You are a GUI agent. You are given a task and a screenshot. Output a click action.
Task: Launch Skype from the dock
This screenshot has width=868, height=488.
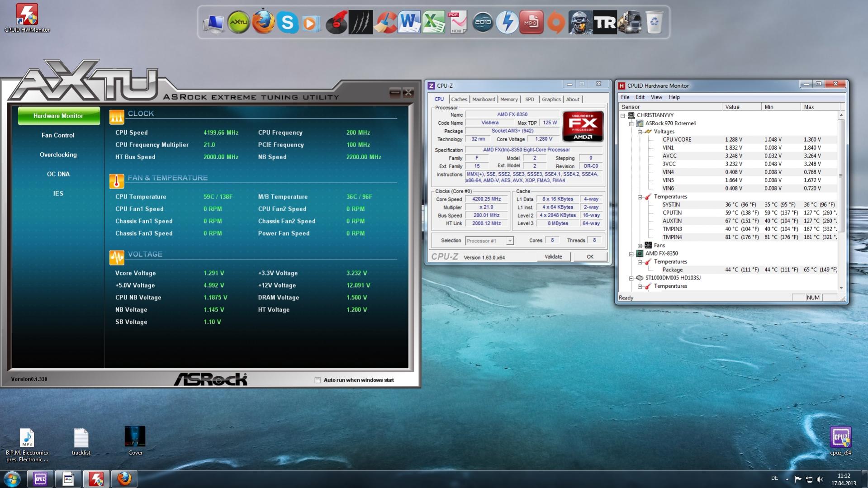(288, 22)
